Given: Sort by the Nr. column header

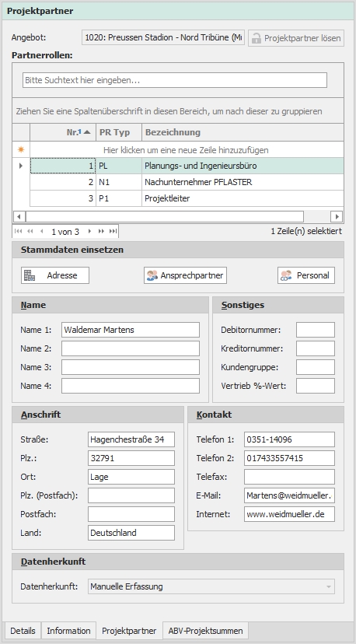Looking at the screenshot, I should coord(63,132).
